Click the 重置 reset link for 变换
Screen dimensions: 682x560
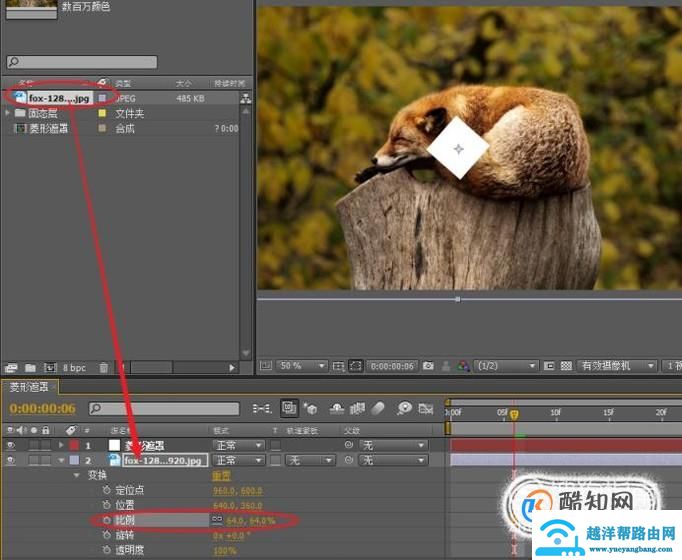221,476
